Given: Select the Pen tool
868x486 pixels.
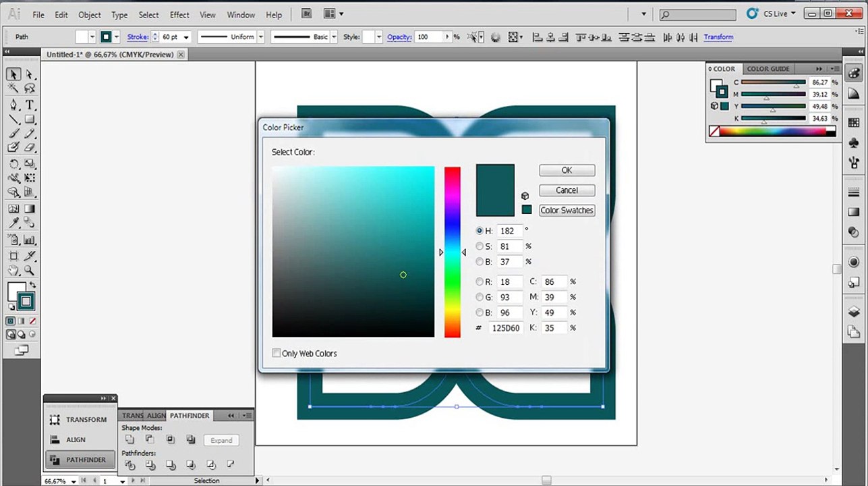Looking at the screenshot, I should pyautogui.click(x=13, y=105).
